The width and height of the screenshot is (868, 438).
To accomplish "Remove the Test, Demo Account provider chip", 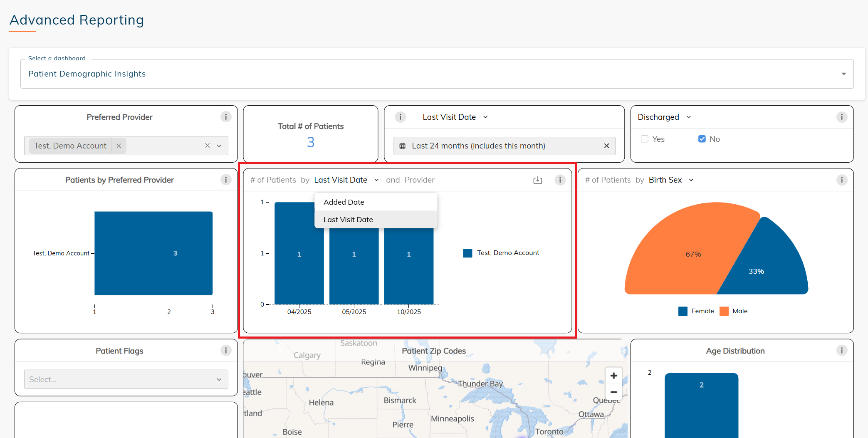I will (119, 146).
